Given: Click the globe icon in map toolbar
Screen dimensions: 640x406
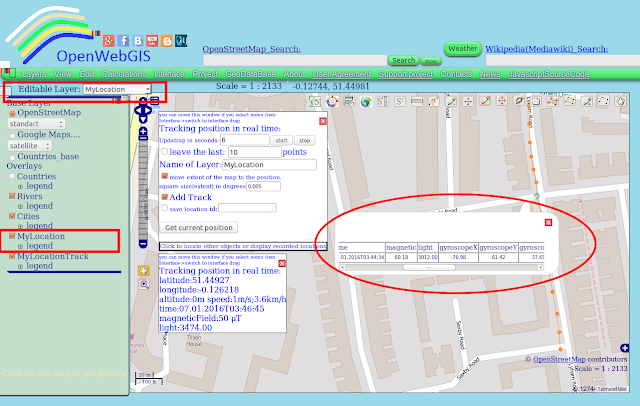Looking at the screenshot, I should (366, 101).
